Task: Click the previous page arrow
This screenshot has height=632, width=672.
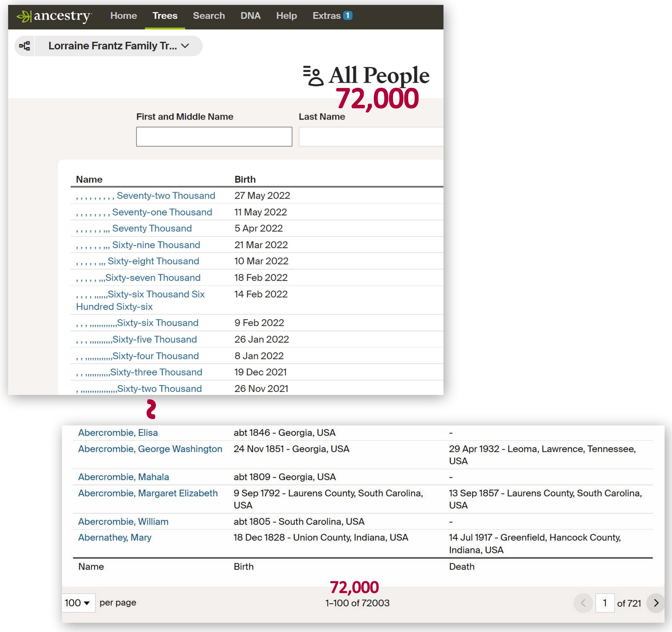Action: point(583,603)
